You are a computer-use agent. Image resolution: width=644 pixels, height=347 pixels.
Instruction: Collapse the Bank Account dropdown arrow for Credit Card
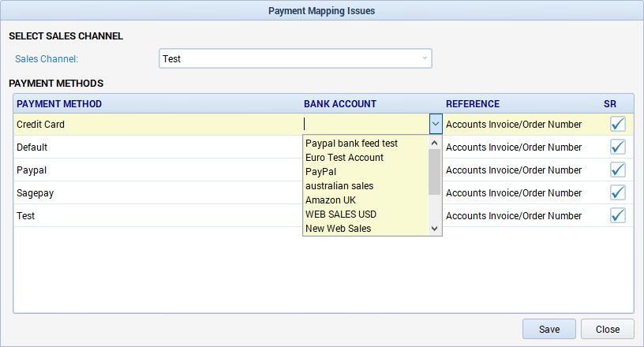click(x=436, y=124)
